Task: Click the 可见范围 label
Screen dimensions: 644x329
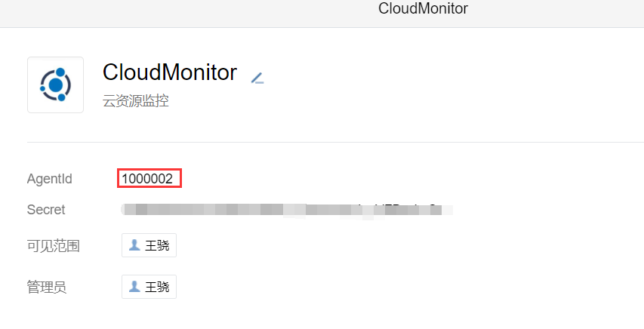Action: 54,246
